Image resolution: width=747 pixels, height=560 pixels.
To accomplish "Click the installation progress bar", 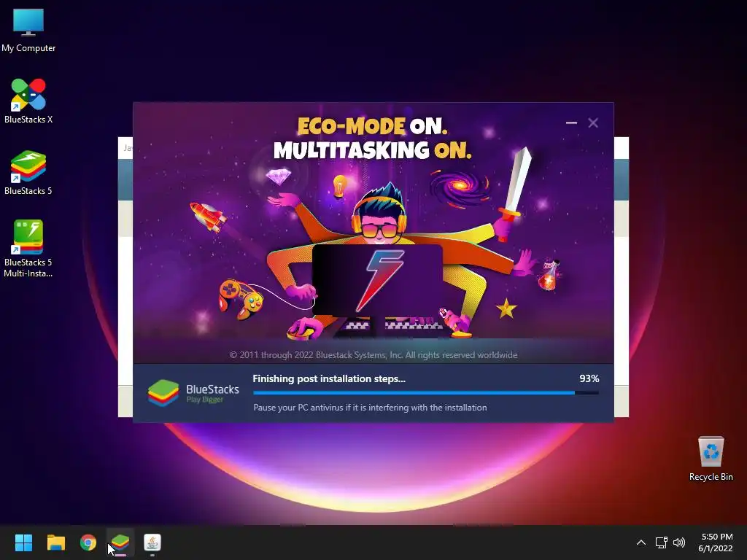I will [426, 393].
